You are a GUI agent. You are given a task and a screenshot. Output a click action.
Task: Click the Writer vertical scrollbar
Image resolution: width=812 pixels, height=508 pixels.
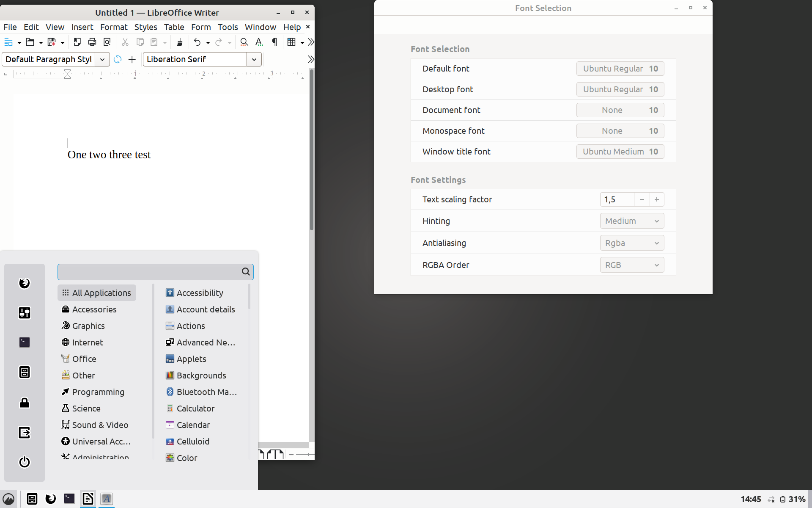pos(312,149)
